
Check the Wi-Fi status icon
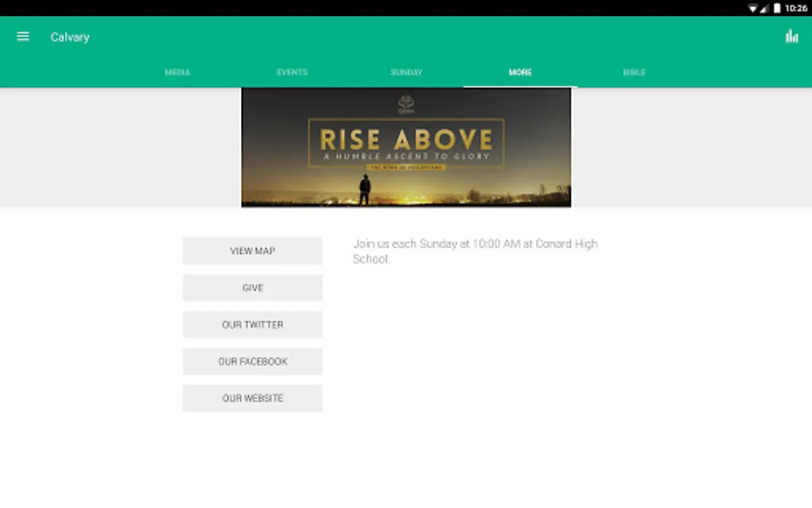(x=753, y=8)
